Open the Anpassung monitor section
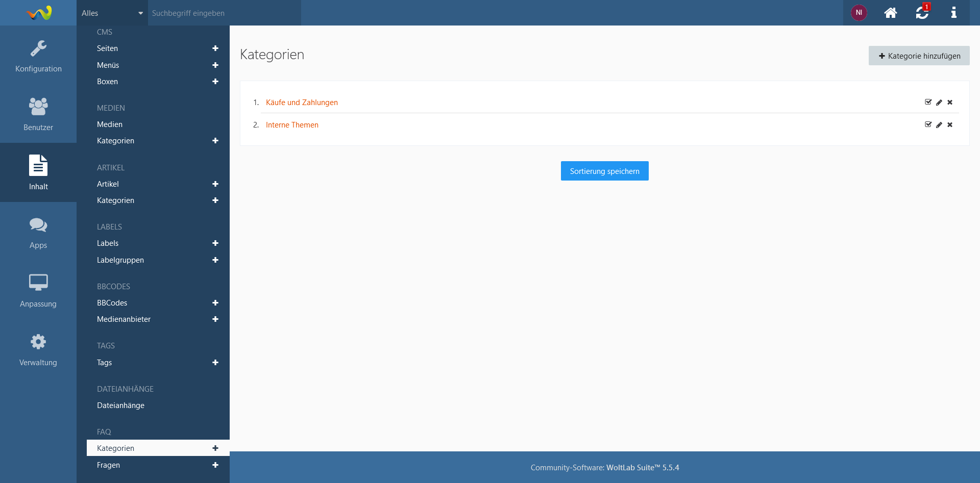Viewport: 980px width, 483px height. (38, 291)
